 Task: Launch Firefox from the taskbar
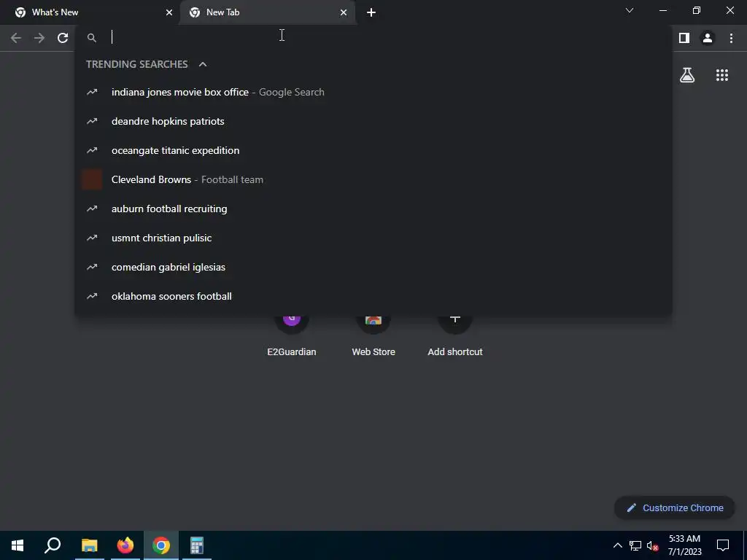point(125,545)
